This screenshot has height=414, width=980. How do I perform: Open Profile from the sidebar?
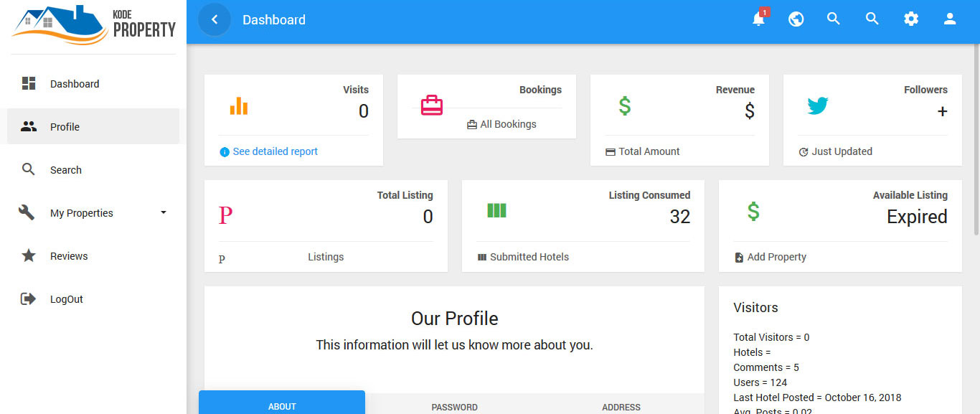pyautogui.click(x=65, y=127)
